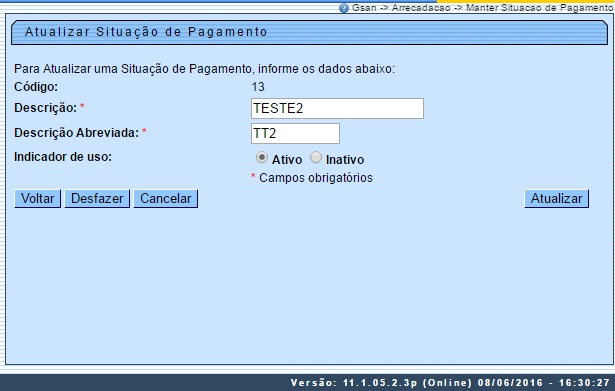Image resolution: width=615 pixels, height=391 pixels.
Task: Click the Descrição input field containing TESTE2
Action: click(x=337, y=109)
